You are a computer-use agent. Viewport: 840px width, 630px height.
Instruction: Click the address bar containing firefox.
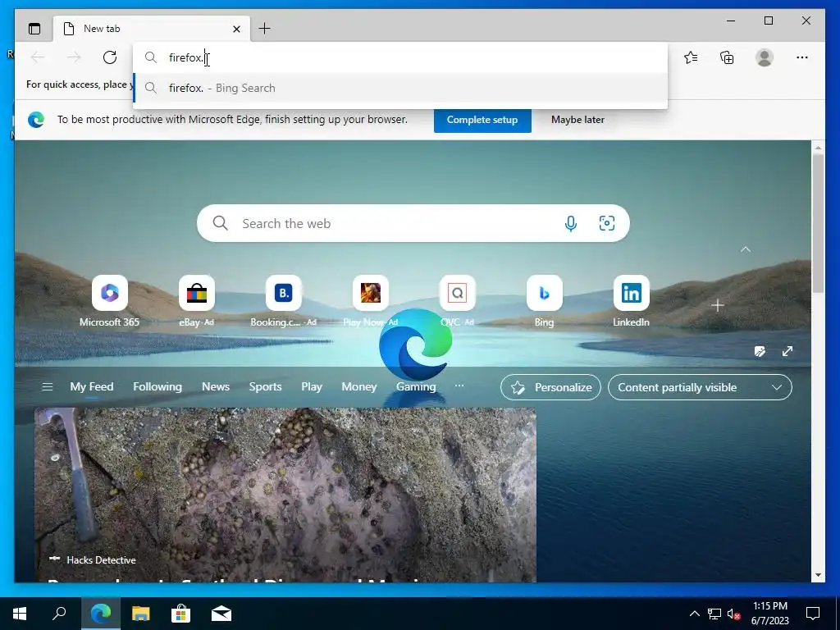pyautogui.click(x=399, y=58)
